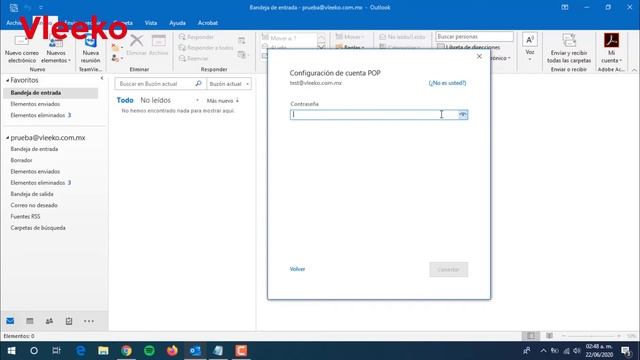
Task: Close the POP account configuration dialog
Action: coord(479,56)
